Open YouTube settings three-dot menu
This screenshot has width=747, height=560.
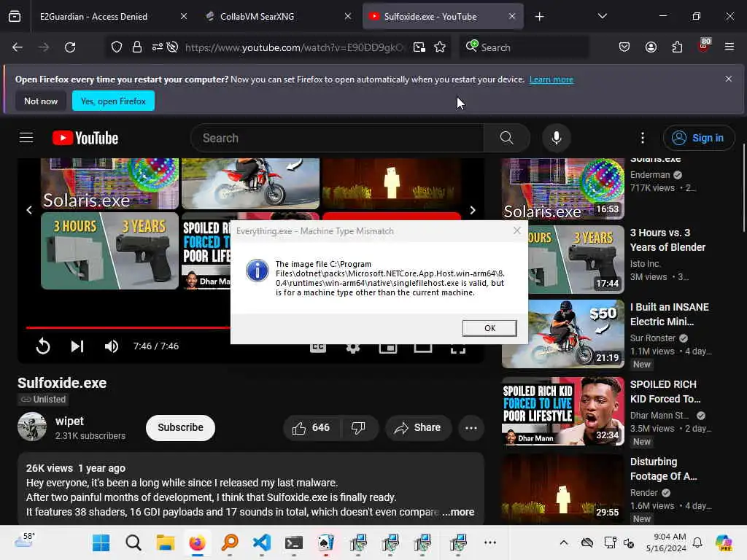tap(643, 138)
